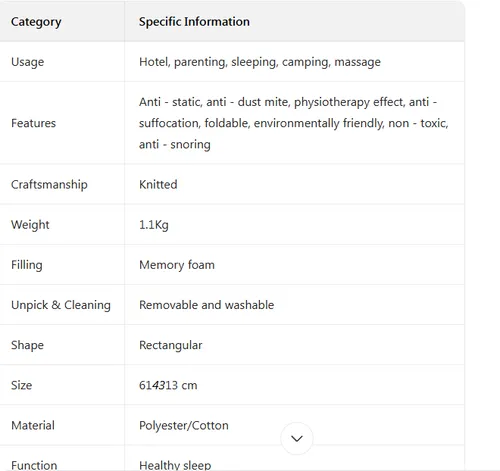500x471 pixels.
Task: Select the Craftsmanship row label
Action: point(49,185)
